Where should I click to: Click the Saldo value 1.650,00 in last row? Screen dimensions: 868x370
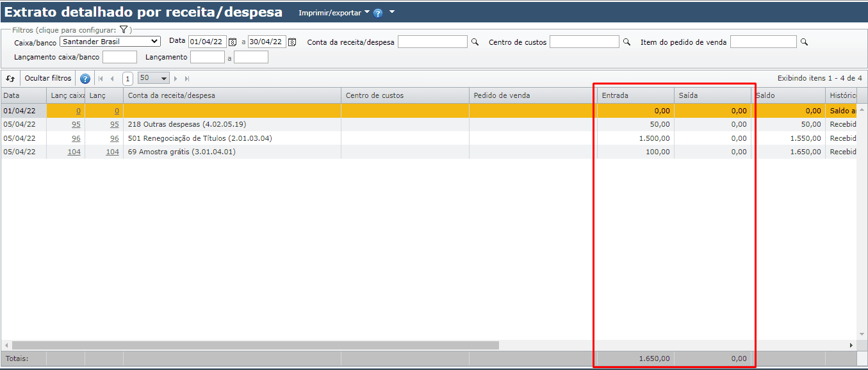click(x=805, y=152)
